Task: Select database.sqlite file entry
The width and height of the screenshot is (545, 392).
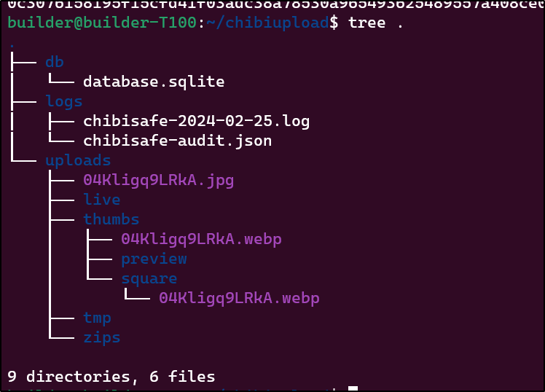Action: (x=154, y=82)
